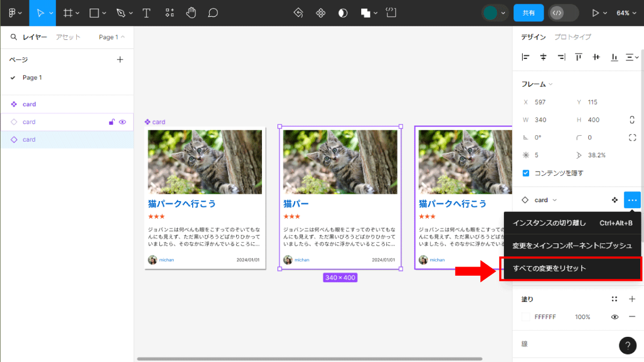Open the Pen tool dropdown arrow

pos(130,13)
